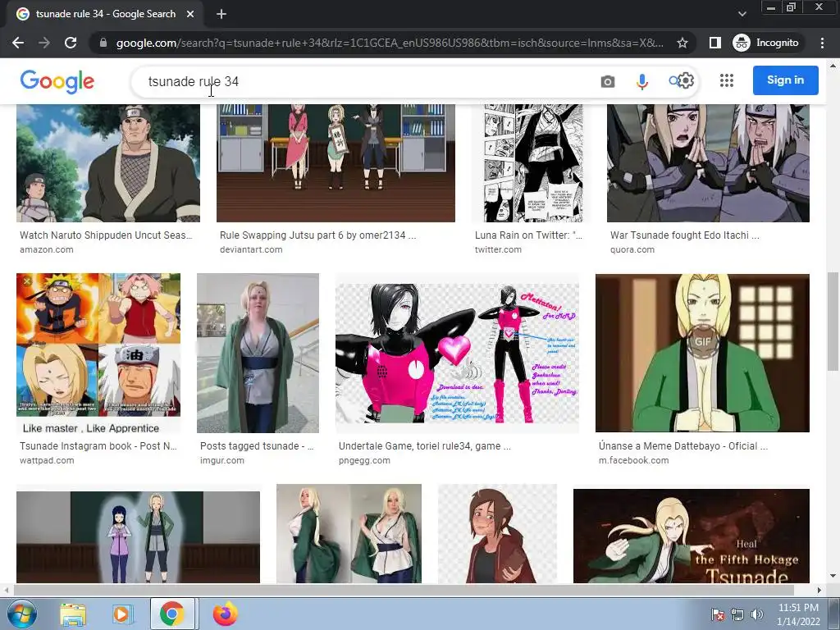Start voice search with the microphone icon
Viewport: 840px width, 630px height.
[641, 81]
